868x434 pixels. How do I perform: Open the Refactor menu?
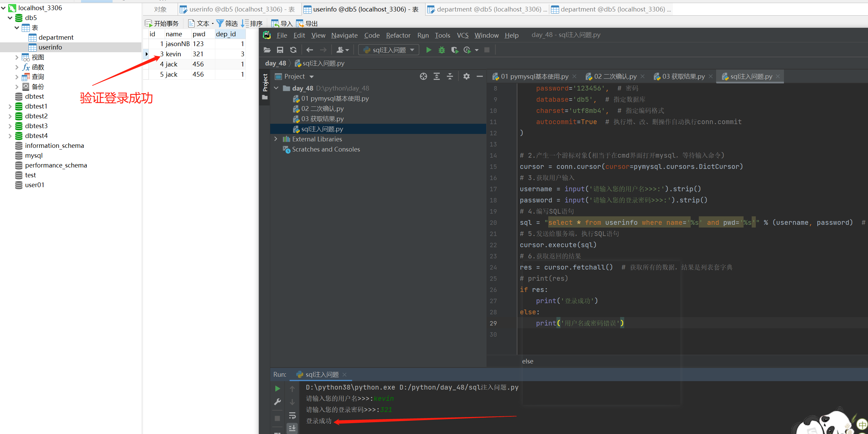[398, 35]
